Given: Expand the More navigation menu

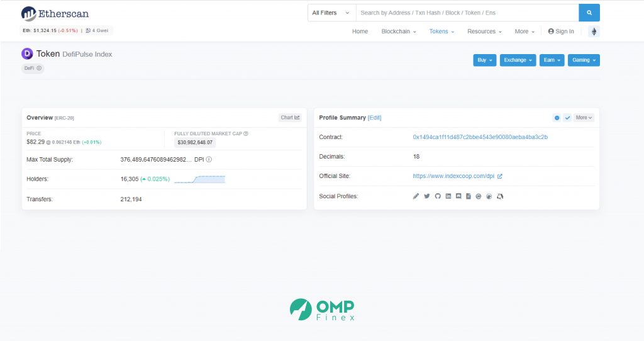Looking at the screenshot, I should coord(525,31).
